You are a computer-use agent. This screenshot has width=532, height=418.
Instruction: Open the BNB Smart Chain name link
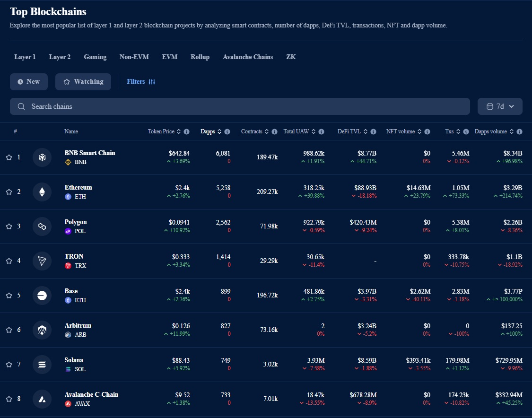90,153
